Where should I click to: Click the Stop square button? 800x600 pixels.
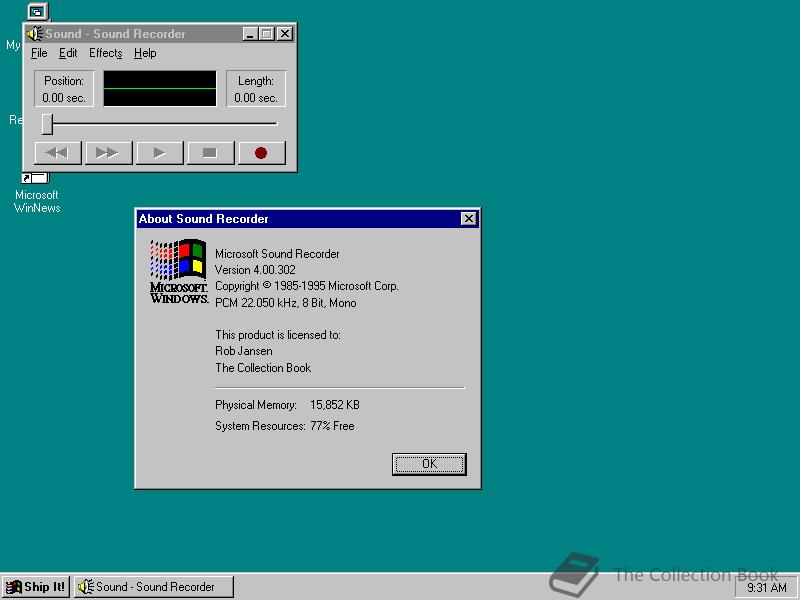click(x=210, y=153)
